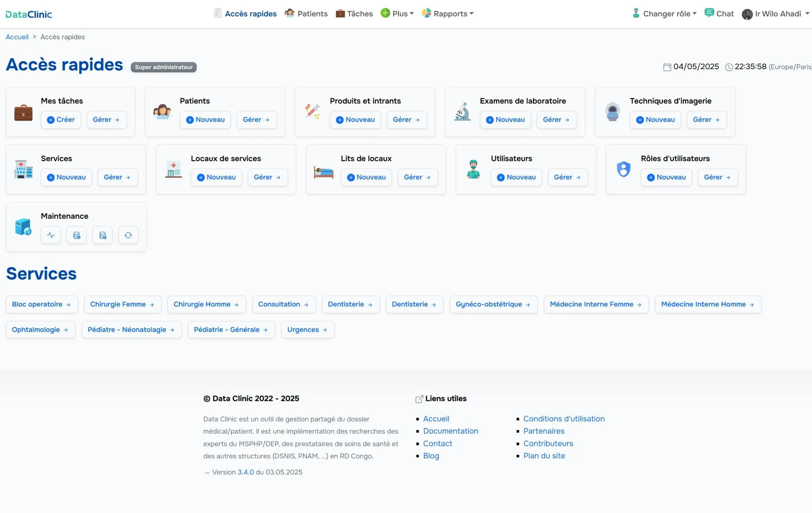Click the Contributeurs footer link
812x513 pixels.
click(548, 444)
